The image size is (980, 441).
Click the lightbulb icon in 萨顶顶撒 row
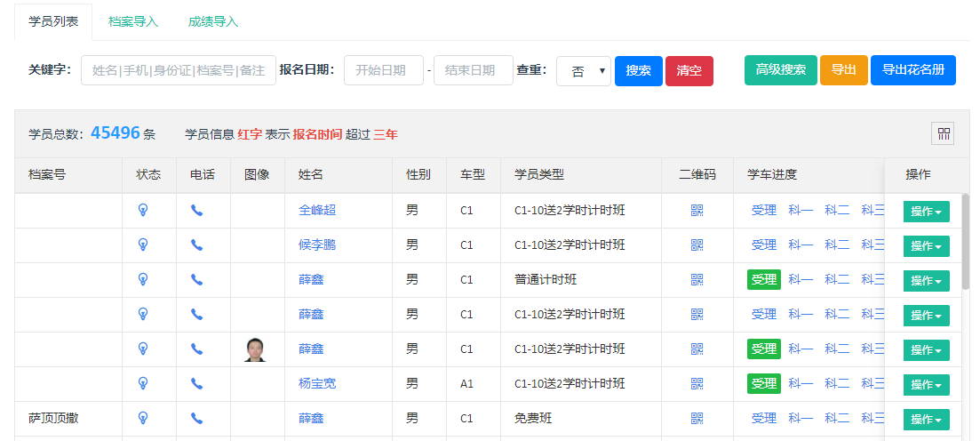coord(142,419)
